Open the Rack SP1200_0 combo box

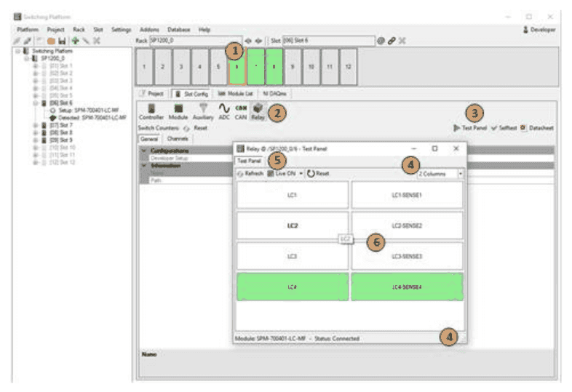[196, 41]
